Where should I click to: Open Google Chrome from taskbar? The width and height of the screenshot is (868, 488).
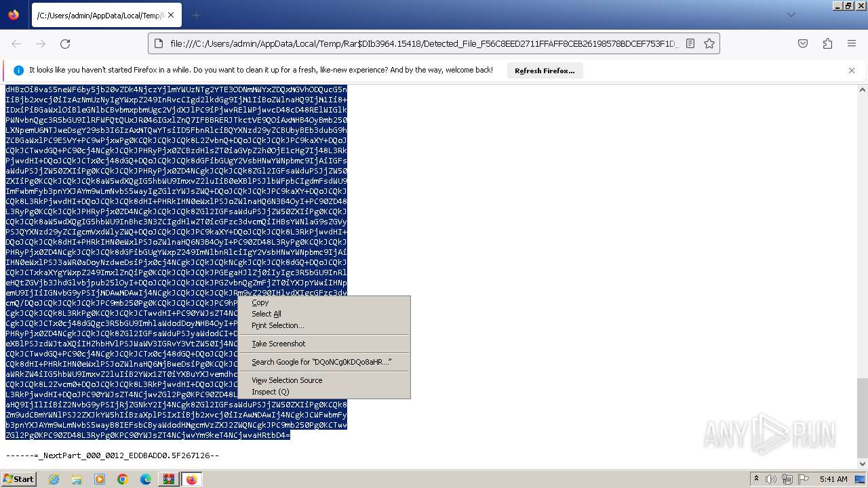[x=123, y=479]
